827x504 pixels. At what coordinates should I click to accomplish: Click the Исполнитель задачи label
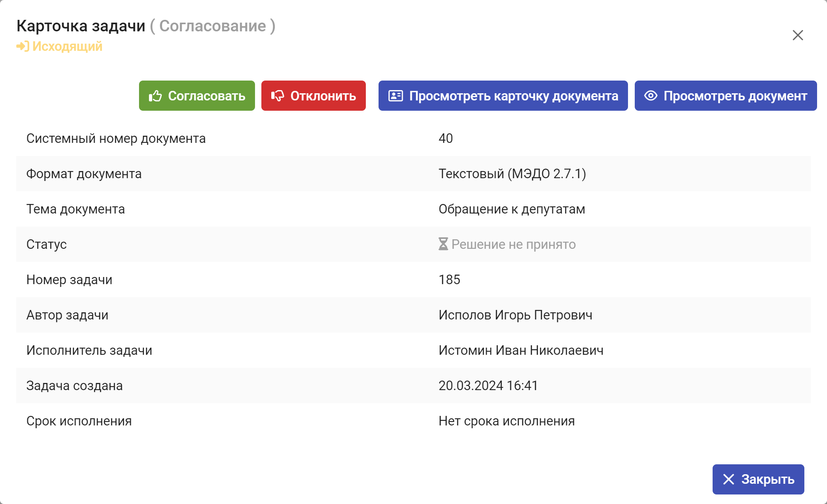tap(89, 350)
